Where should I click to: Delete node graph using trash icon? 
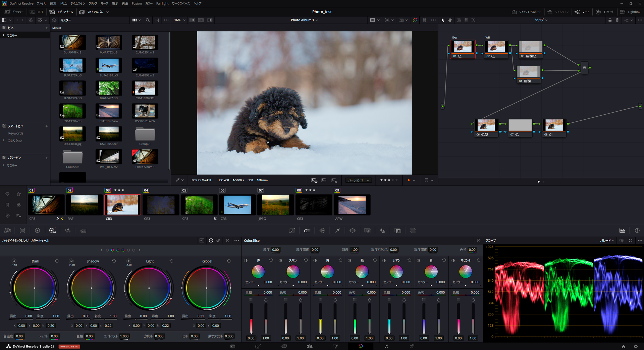(x=617, y=20)
